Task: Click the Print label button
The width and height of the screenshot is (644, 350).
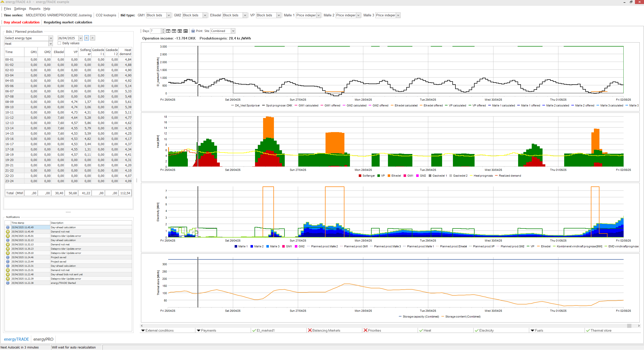Action: (199, 31)
